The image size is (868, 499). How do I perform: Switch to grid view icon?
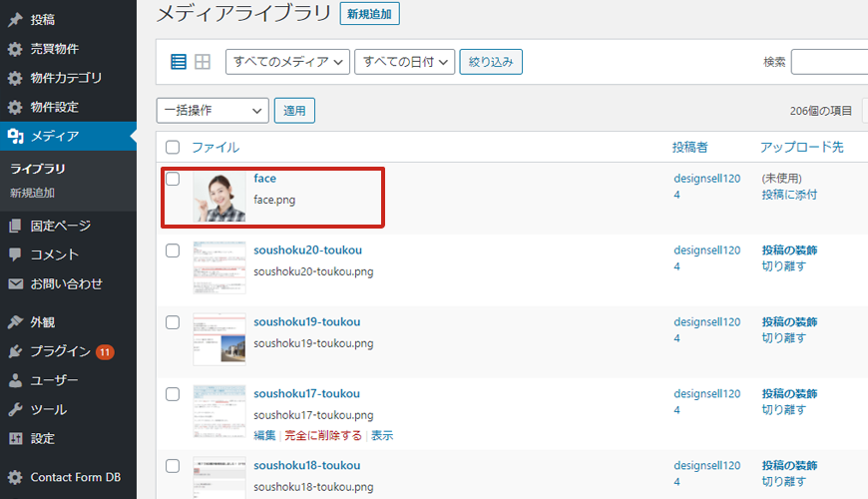(x=203, y=62)
